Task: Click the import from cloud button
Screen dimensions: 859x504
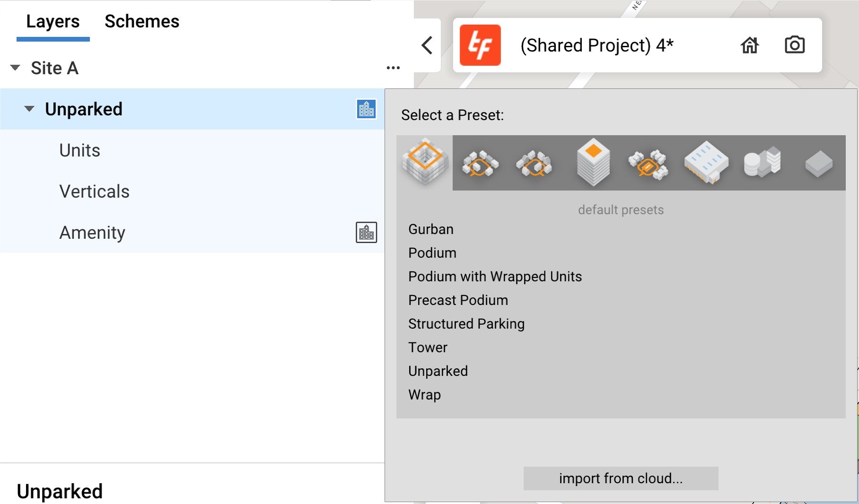Action: click(x=620, y=478)
